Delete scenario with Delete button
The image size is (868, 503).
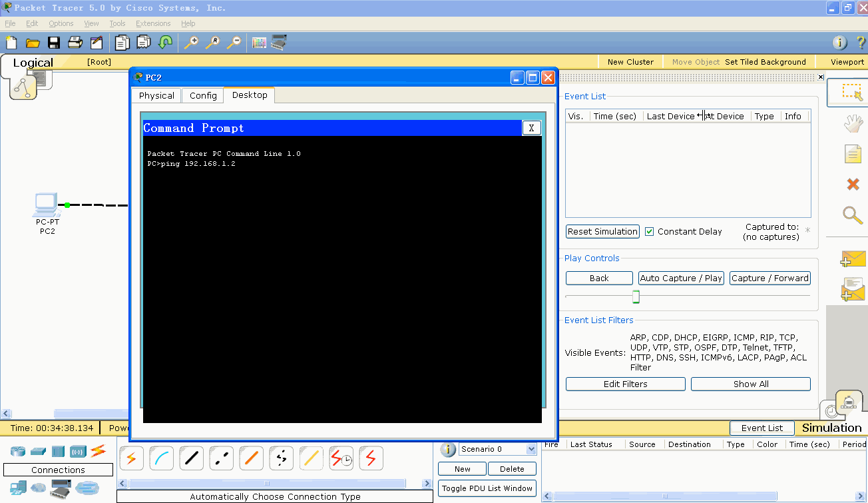pyautogui.click(x=512, y=469)
